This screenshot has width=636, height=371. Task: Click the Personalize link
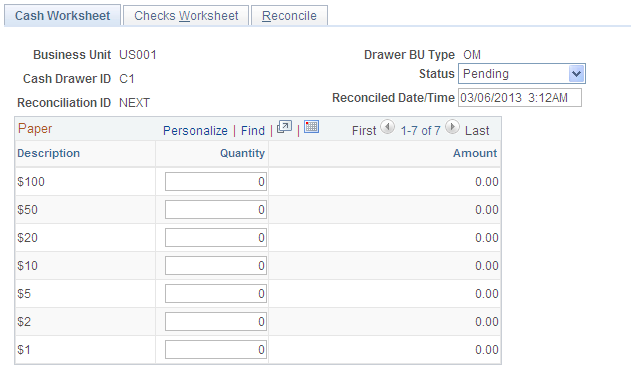[x=195, y=131]
